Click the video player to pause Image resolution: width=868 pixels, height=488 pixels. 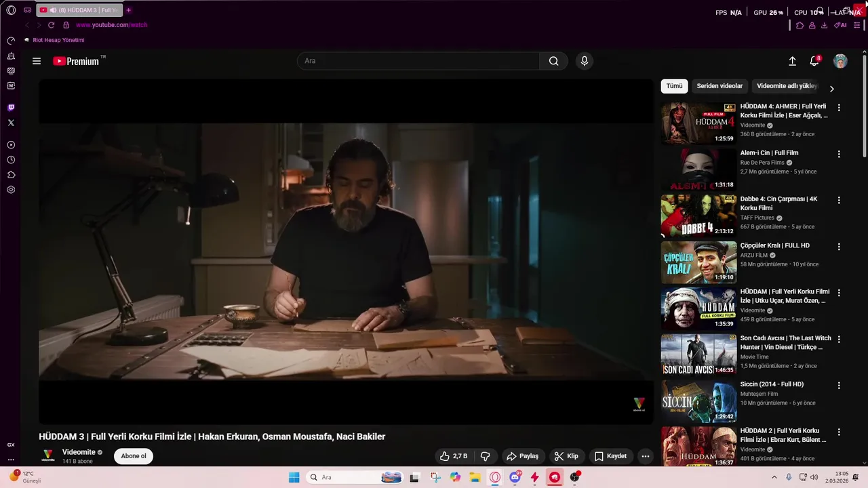coord(346,251)
